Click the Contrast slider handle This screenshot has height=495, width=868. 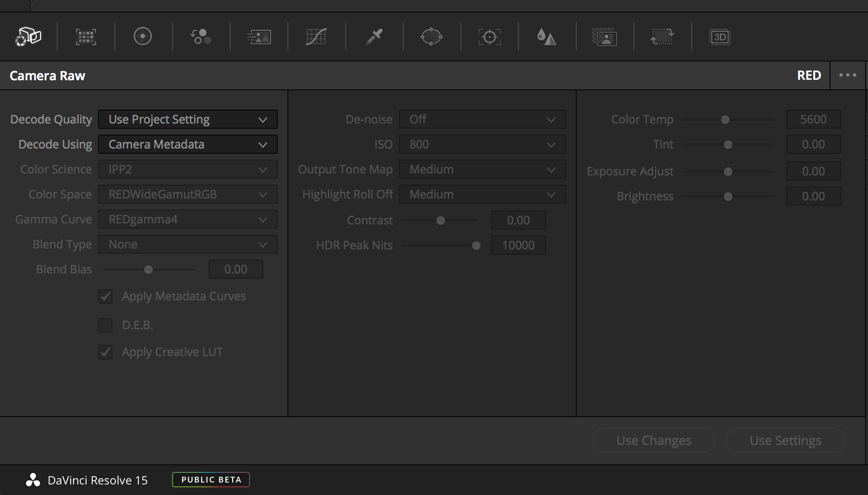pyautogui.click(x=441, y=221)
